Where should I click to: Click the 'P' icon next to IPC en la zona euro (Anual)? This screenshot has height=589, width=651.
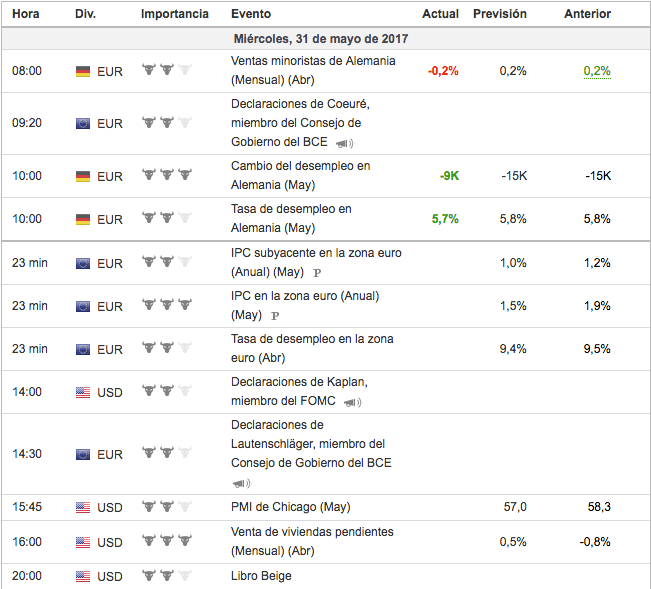275,316
